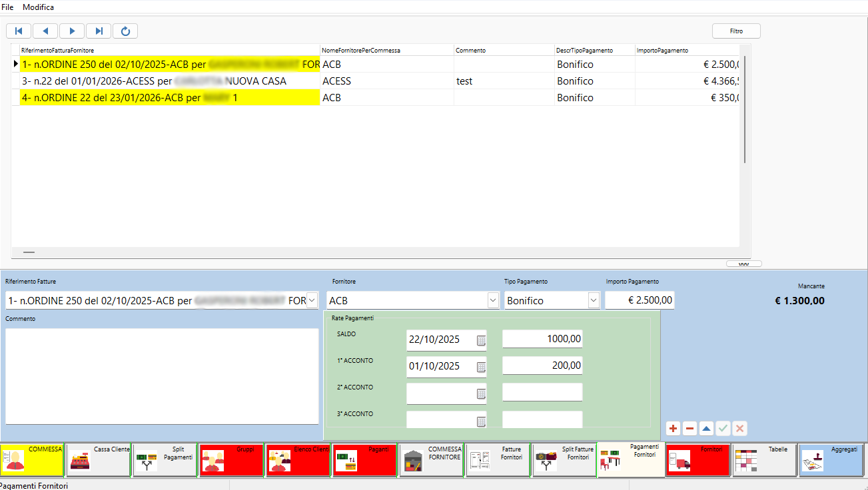Open COMMESSA FORNITORE section

coord(431,460)
